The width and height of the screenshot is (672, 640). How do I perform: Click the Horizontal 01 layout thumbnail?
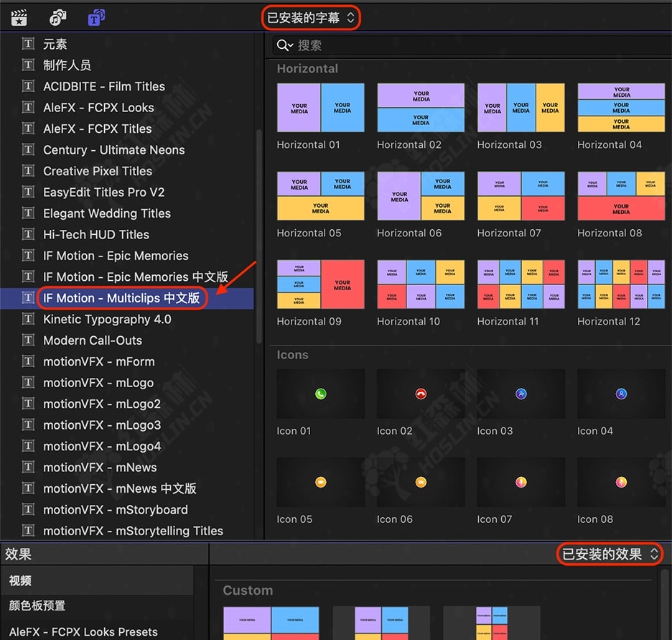coord(320,108)
